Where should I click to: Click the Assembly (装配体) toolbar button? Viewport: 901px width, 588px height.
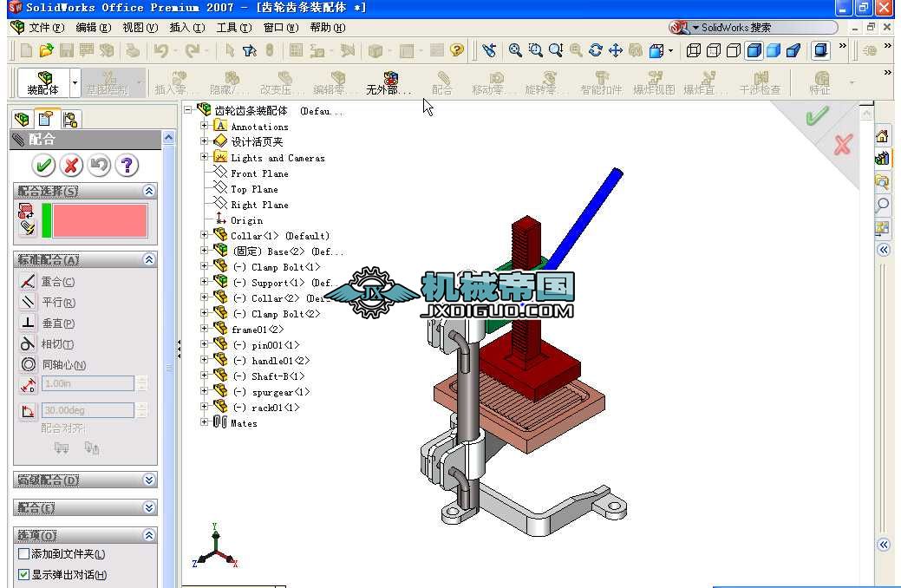click(x=43, y=82)
